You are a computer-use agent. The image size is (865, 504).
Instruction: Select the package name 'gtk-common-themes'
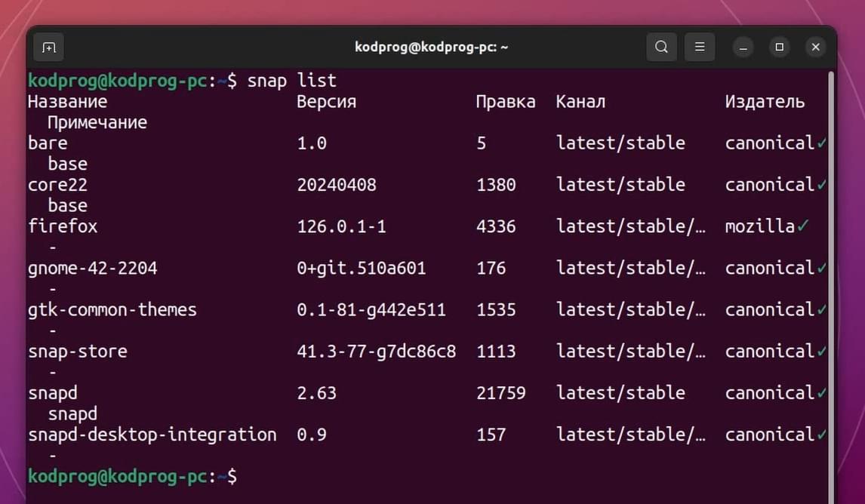click(112, 310)
